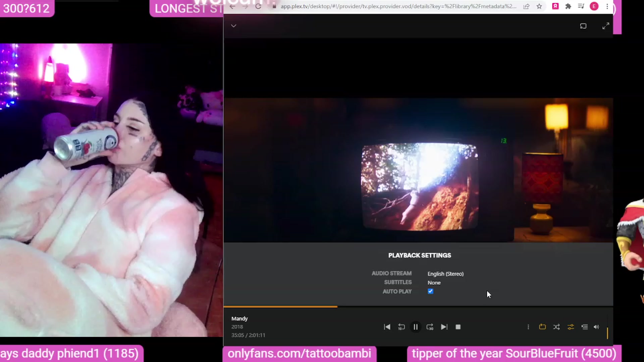Toggle shuffle in Plex player
This screenshot has width=644, height=362.
[556, 327]
